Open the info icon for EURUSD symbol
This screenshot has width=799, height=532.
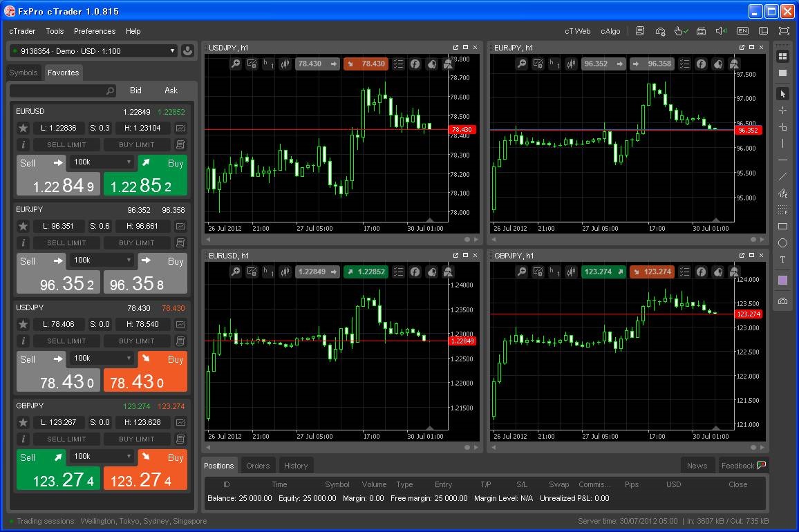point(23,144)
